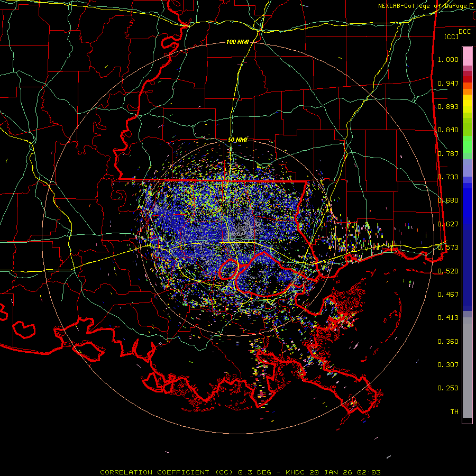This screenshot has width=476, height=476.
Task: Select the 0.413 scale value
Action: click(x=448, y=318)
